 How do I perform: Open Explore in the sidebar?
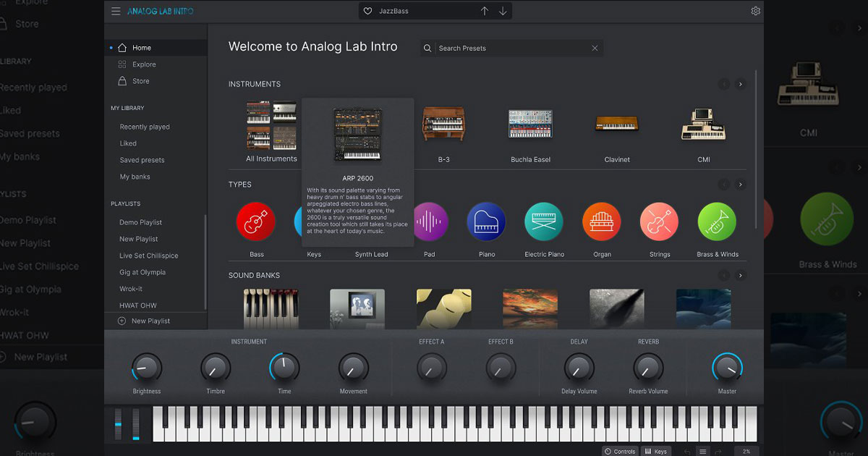143,64
